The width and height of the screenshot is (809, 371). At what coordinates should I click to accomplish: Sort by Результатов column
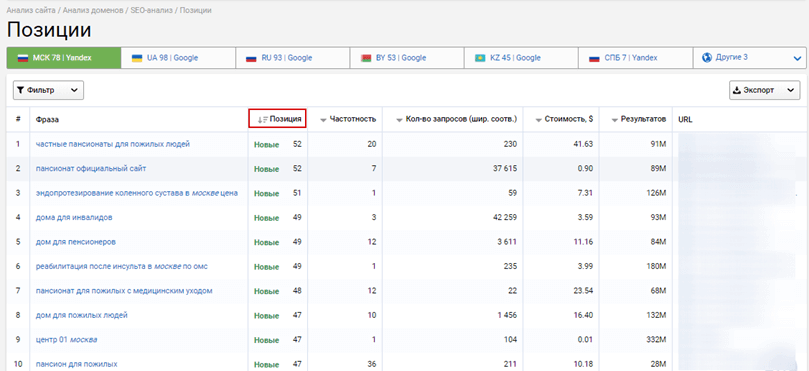pos(639,119)
